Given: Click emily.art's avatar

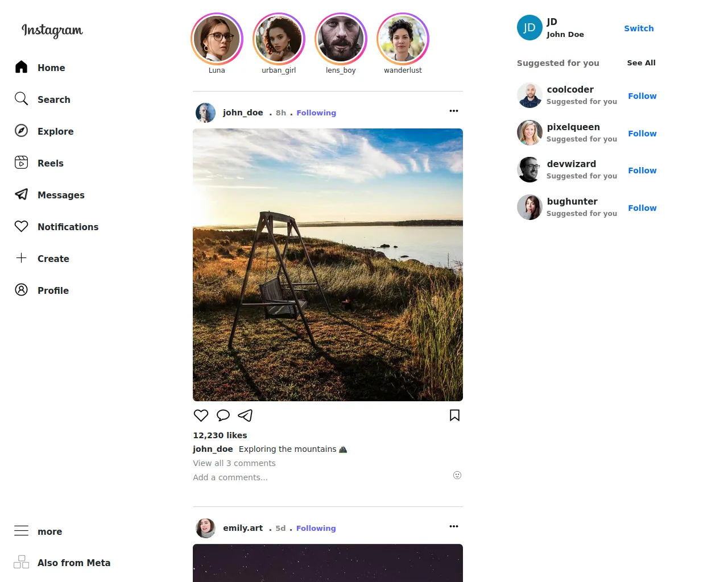Looking at the screenshot, I should pos(205,528).
